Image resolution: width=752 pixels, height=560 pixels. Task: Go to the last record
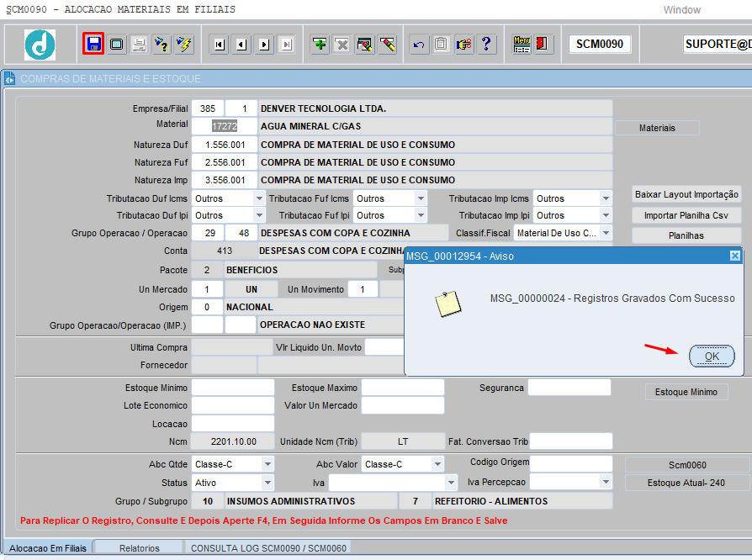pos(287,45)
